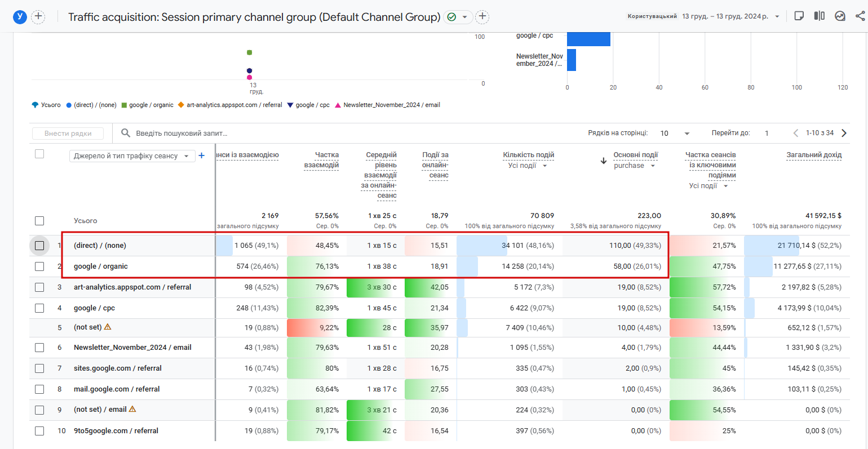The height and width of the screenshot is (449, 868).
Task: Select the (direct) / (none) row checkbox
Action: (39, 246)
